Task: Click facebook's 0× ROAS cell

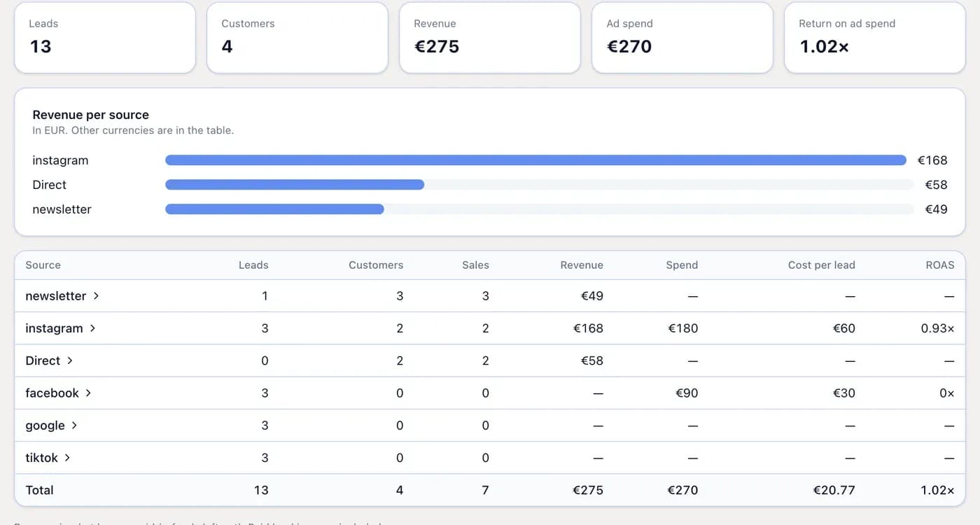Action: coord(947,393)
